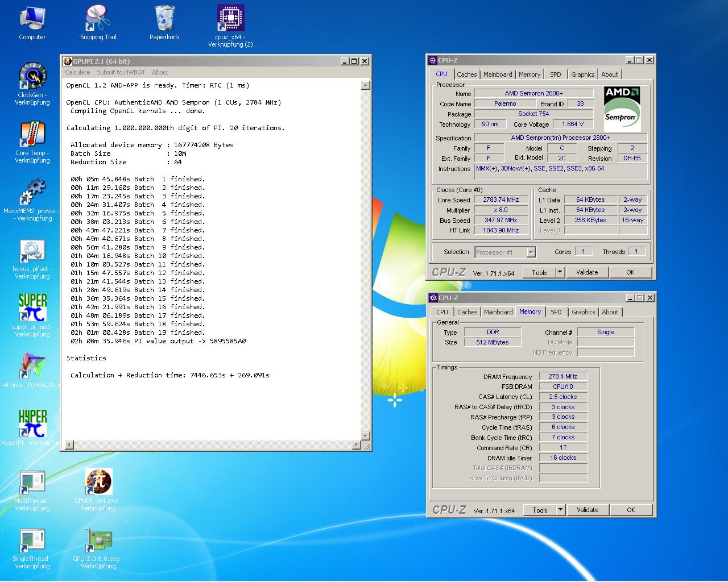Image resolution: width=728 pixels, height=582 pixels.
Task: Click the upper CPU-Z title bar icon
Action: point(433,60)
